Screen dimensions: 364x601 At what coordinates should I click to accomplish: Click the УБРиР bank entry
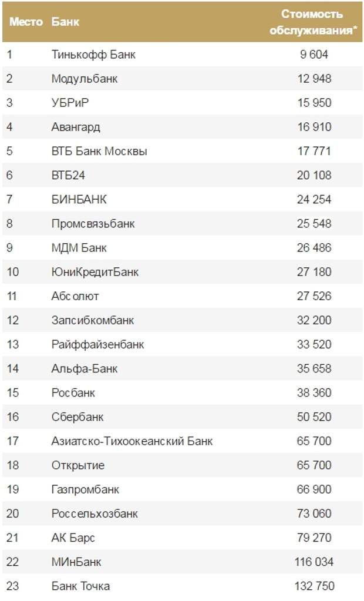[70, 103]
